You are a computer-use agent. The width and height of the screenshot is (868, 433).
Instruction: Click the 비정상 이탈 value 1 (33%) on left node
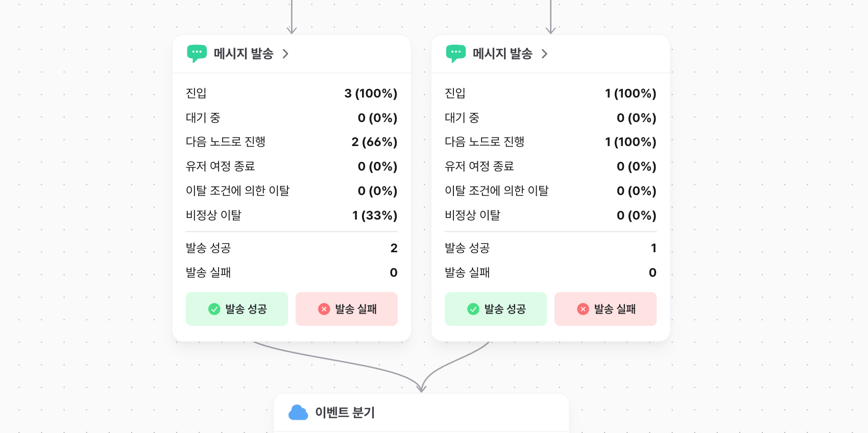375,215
